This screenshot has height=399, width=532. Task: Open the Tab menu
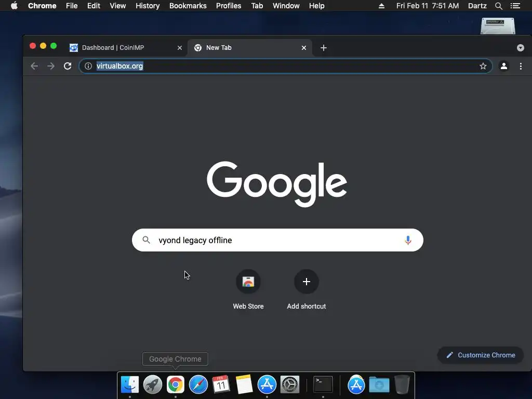pyautogui.click(x=257, y=6)
